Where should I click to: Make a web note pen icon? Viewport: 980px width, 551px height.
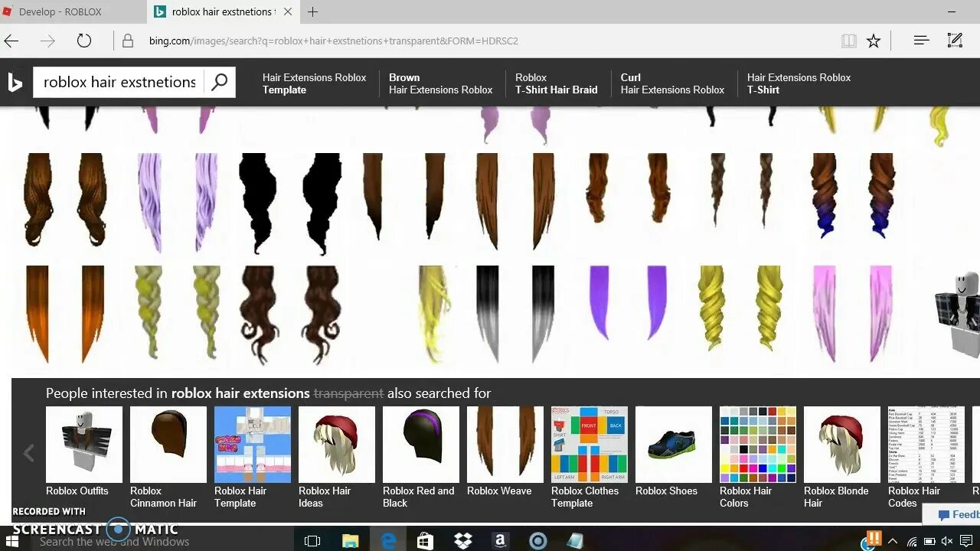955,41
